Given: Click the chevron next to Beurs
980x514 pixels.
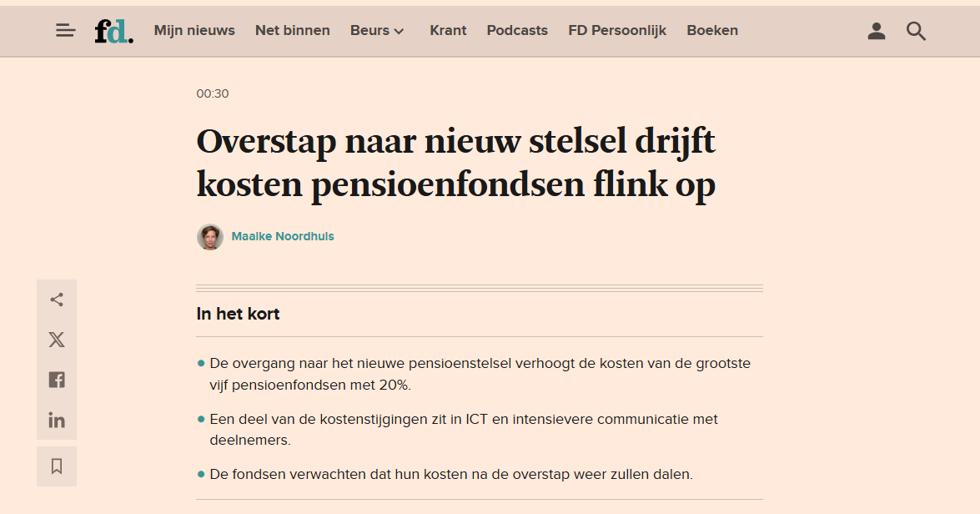Looking at the screenshot, I should coord(400,31).
